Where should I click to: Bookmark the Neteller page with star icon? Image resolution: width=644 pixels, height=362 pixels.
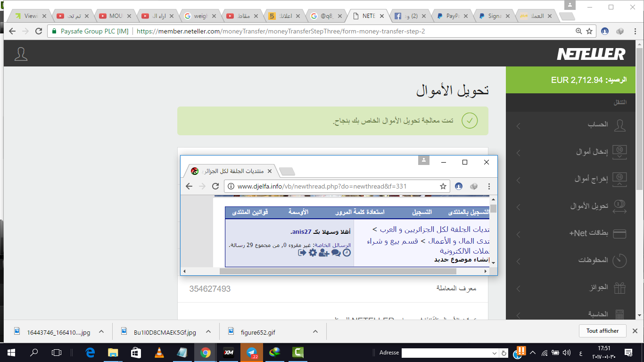589,31
